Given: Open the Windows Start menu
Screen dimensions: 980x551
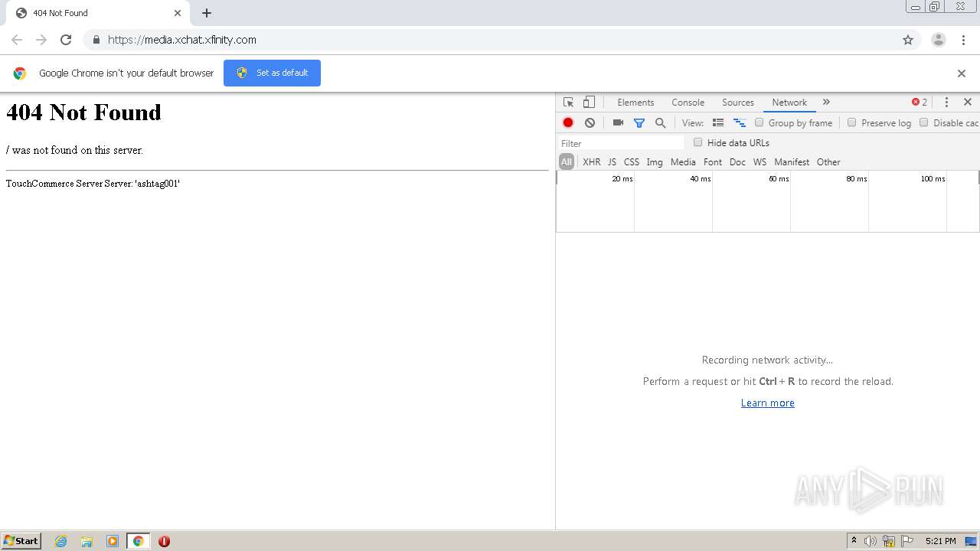Looking at the screenshot, I should (x=21, y=541).
